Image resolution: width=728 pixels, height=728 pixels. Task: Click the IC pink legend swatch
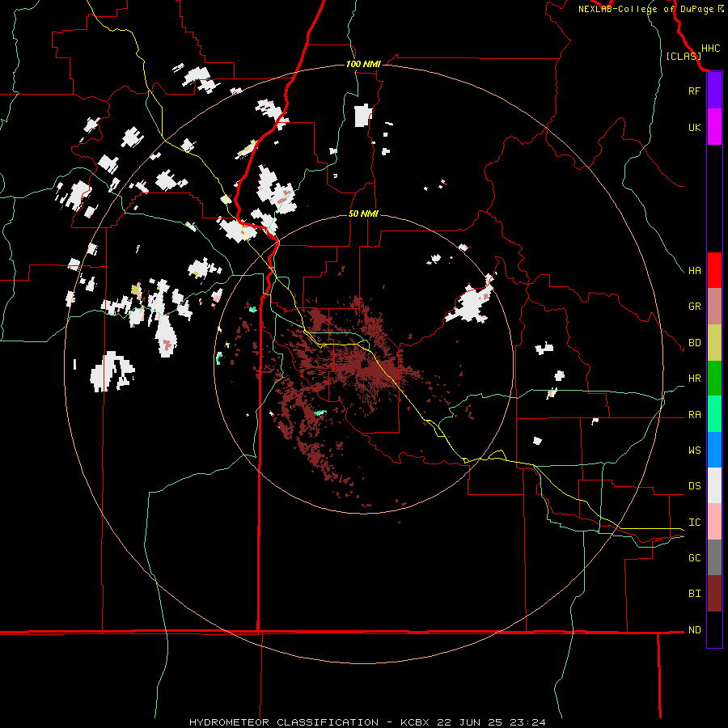click(x=714, y=522)
